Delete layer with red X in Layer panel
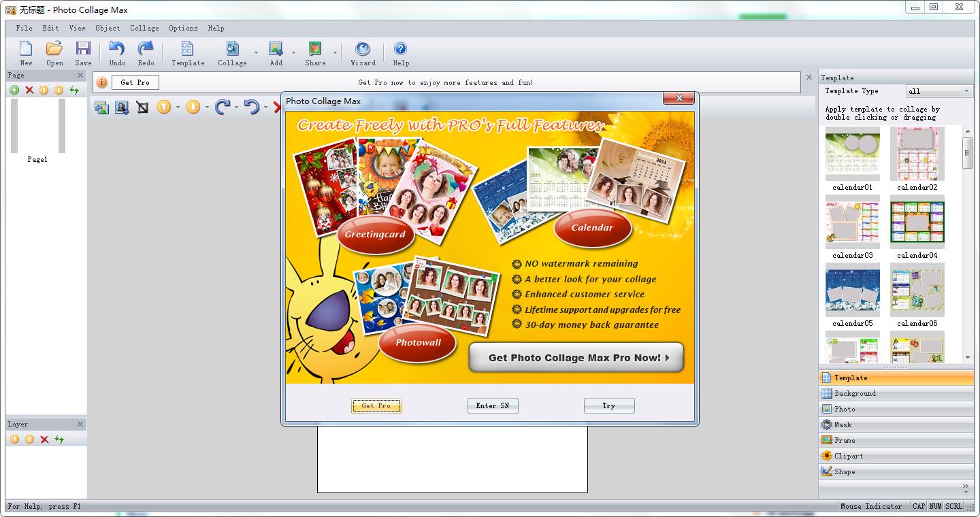The image size is (980, 517). pyautogui.click(x=44, y=439)
